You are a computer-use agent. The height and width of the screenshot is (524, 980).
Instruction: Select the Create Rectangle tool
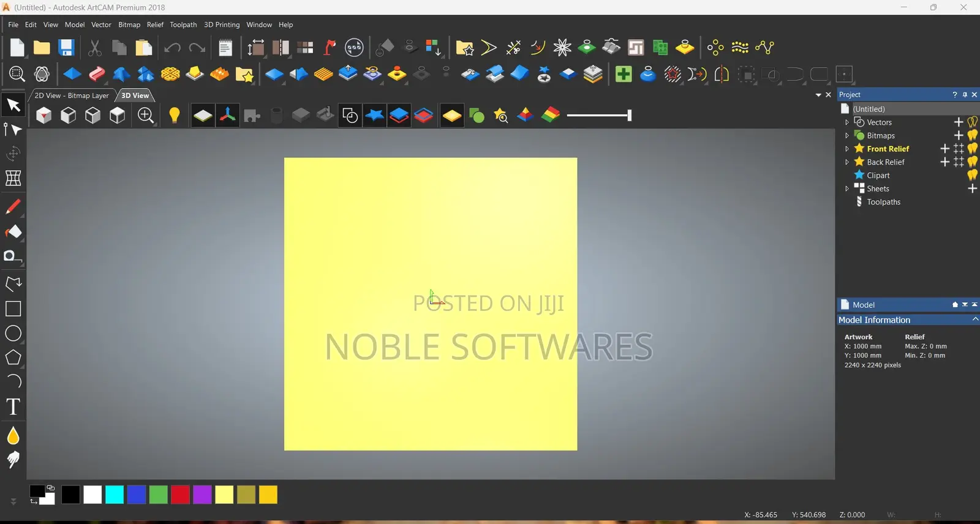pos(13,309)
